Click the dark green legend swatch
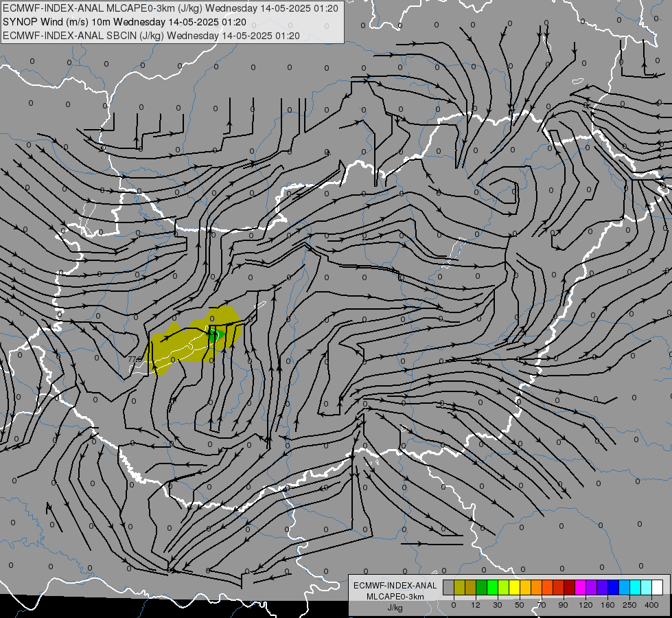 click(482, 588)
